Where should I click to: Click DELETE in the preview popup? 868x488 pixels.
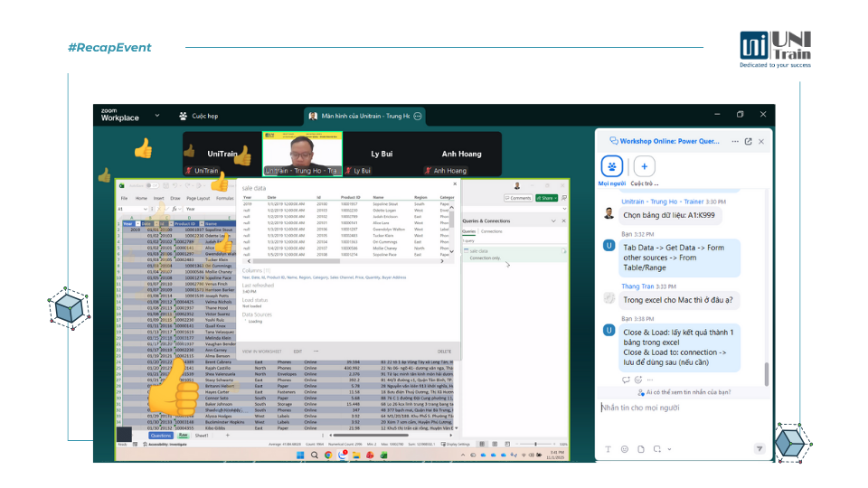coord(445,352)
